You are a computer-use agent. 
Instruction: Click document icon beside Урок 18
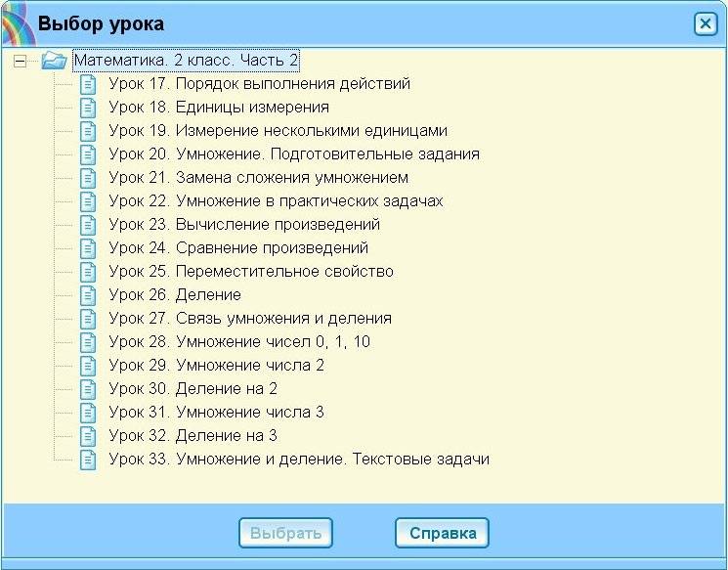click(88, 108)
